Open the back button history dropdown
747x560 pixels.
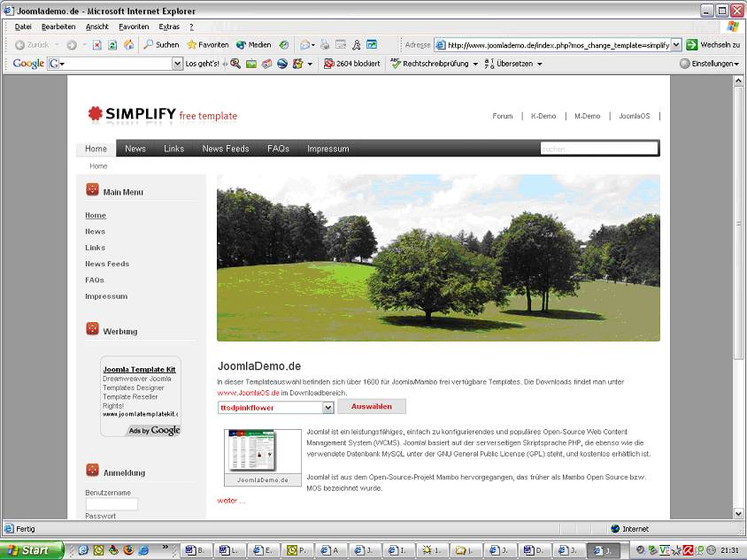click(x=57, y=45)
